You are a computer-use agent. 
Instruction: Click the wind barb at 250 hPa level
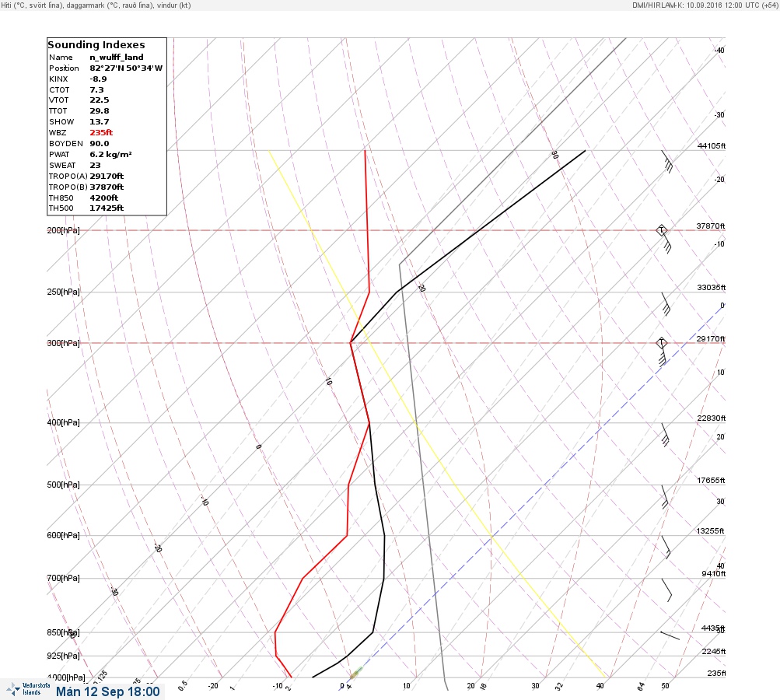pyautogui.click(x=666, y=304)
